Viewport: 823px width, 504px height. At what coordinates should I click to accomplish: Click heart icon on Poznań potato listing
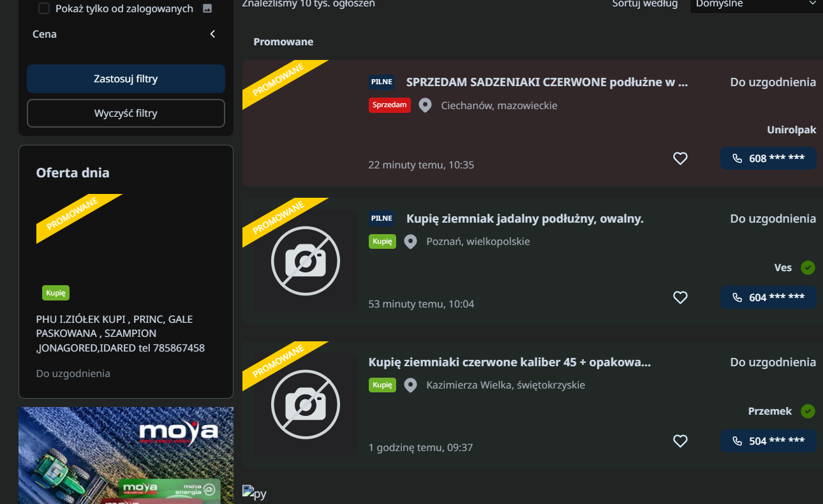pyautogui.click(x=680, y=297)
